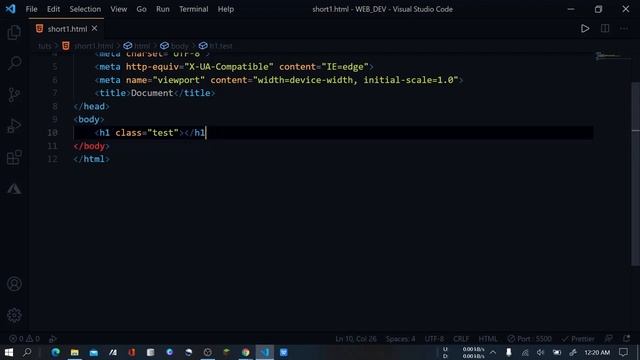The height and width of the screenshot is (360, 640).
Task: Toggle Live Server Port: 5500
Action: click(x=529, y=339)
